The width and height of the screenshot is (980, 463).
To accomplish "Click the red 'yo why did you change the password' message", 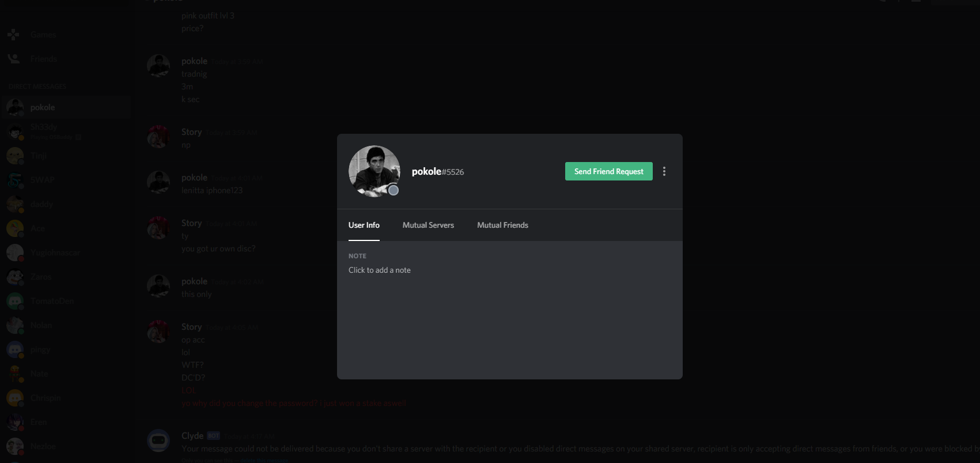I will click(x=294, y=403).
